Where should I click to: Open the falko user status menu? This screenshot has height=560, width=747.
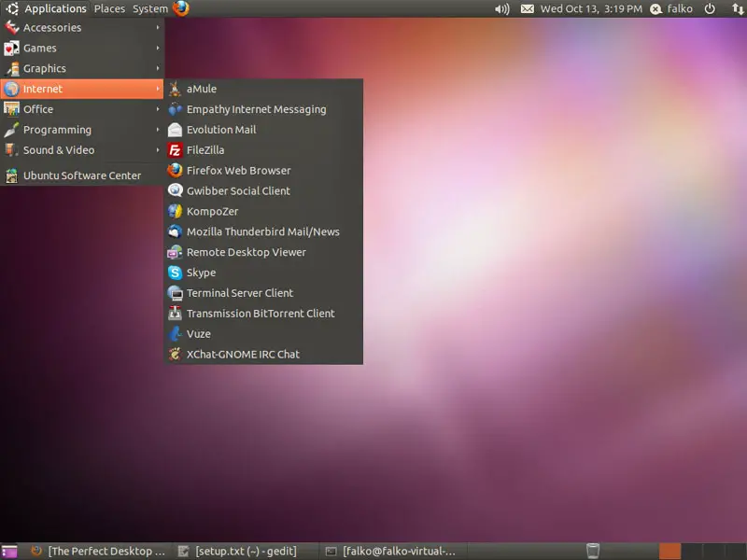click(671, 9)
